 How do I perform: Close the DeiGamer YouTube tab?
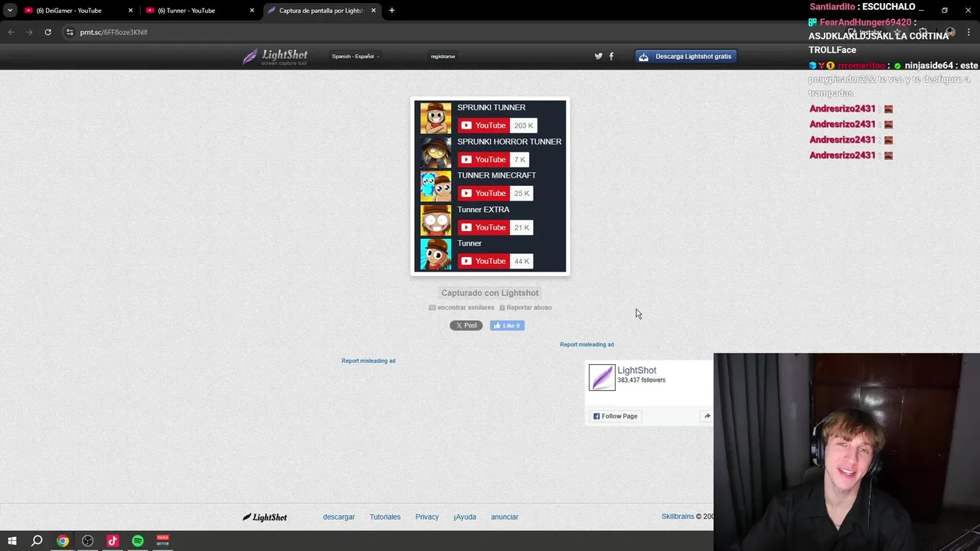pyautogui.click(x=130, y=11)
